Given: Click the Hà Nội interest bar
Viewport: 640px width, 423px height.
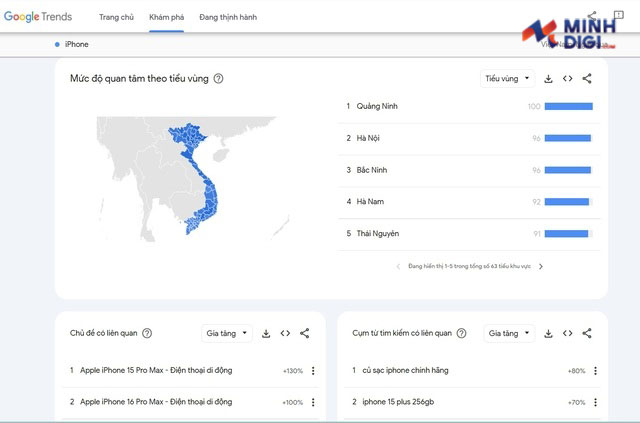Looking at the screenshot, I should 569,138.
